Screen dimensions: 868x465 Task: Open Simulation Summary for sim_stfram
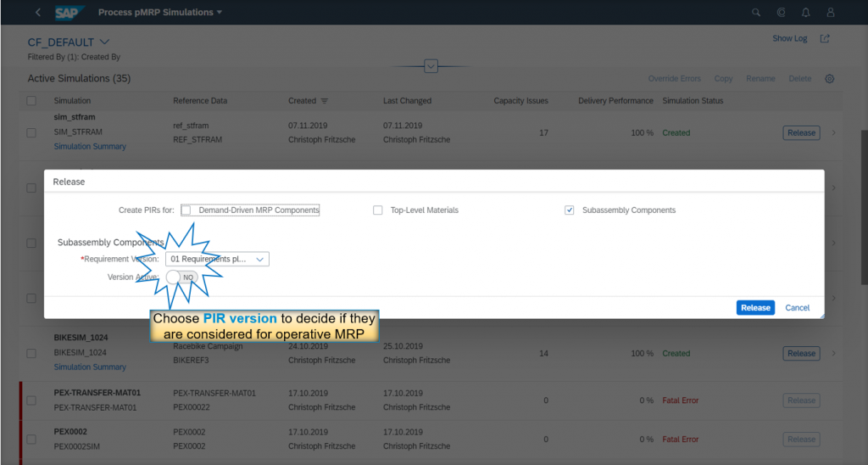pyautogui.click(x=90, y=146)
